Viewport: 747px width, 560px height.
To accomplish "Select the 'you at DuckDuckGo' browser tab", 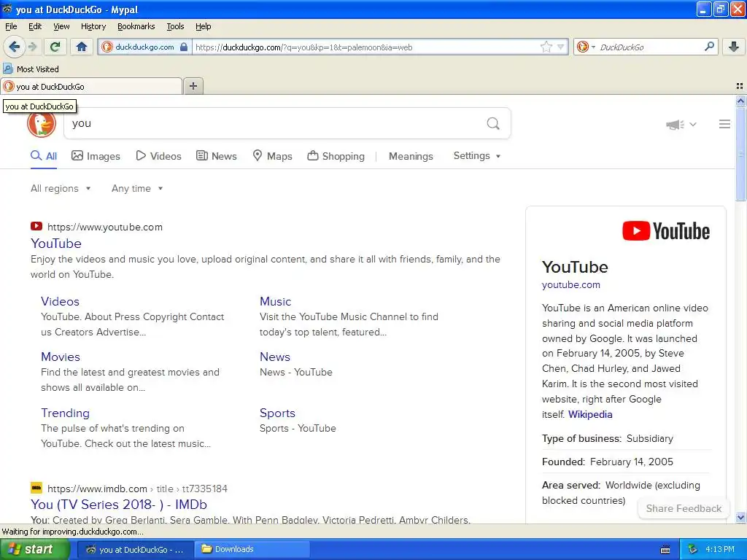I will pyautogui.click(x=91, y=86).
